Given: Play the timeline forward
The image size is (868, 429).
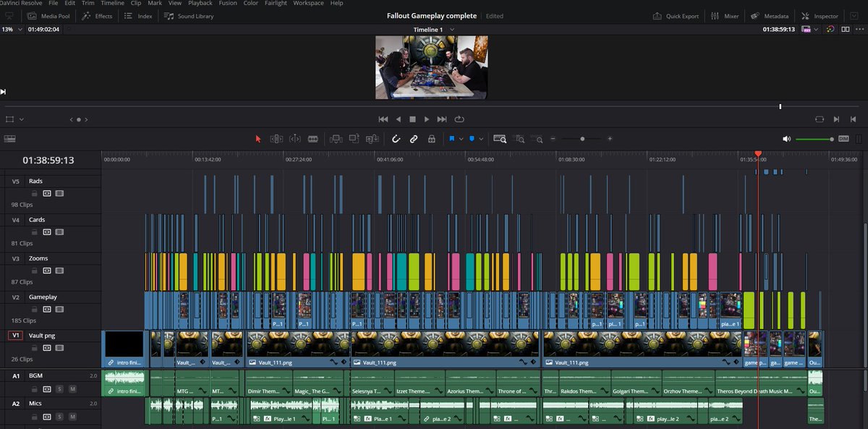Looking at the screenshot, I should point(427,119).
